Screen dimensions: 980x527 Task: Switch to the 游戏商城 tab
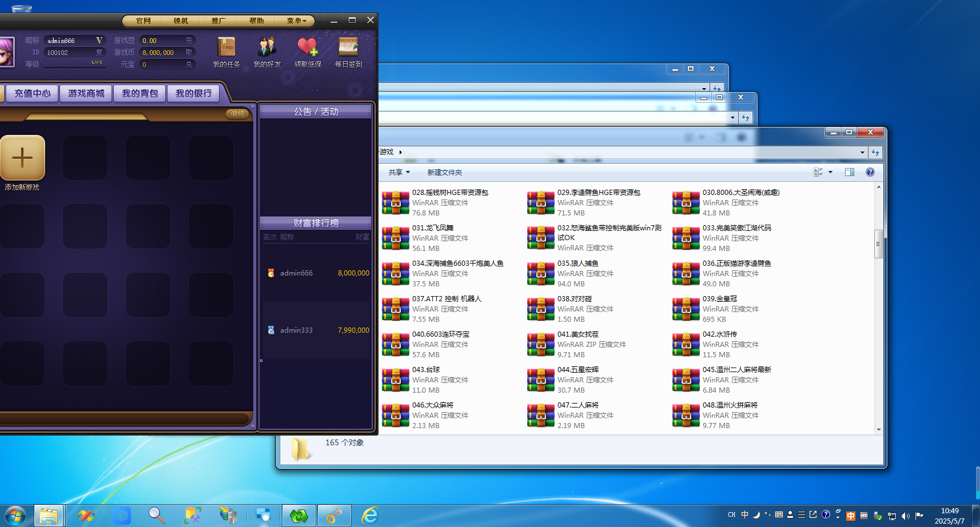pyautogui.click(x=86, y=93)
